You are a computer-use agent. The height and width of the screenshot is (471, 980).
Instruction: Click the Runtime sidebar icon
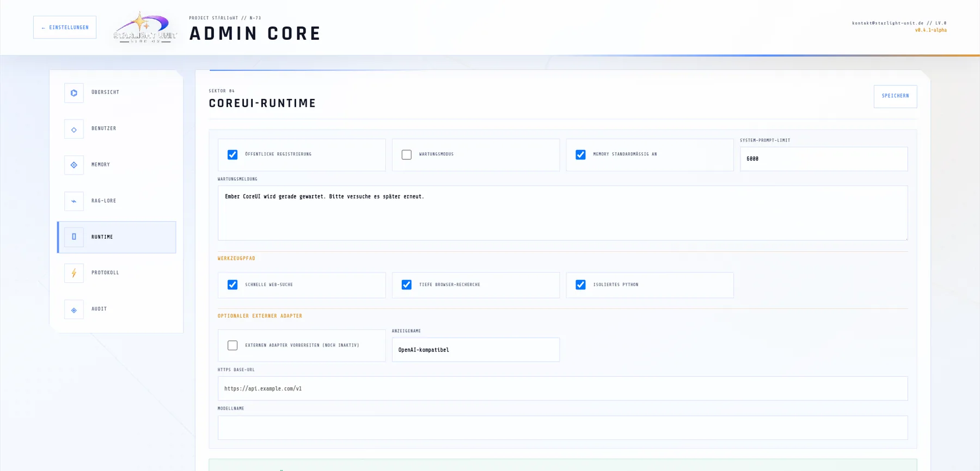coord(74,237)
